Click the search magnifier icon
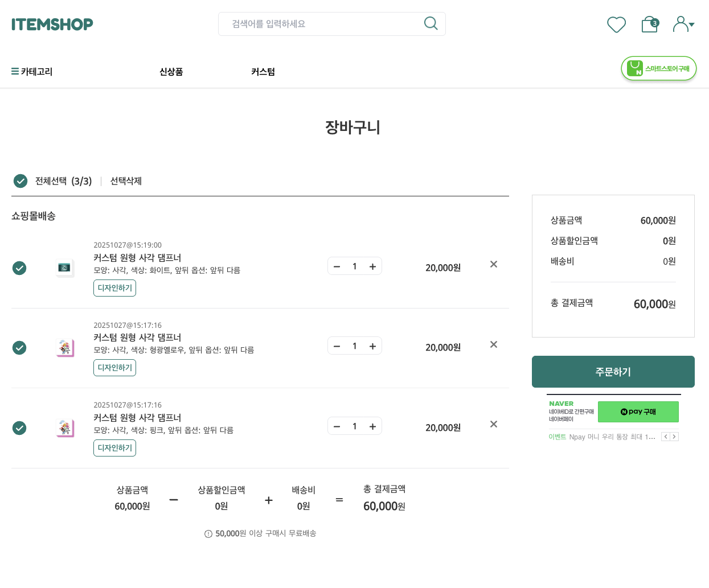 click(431, 23)
